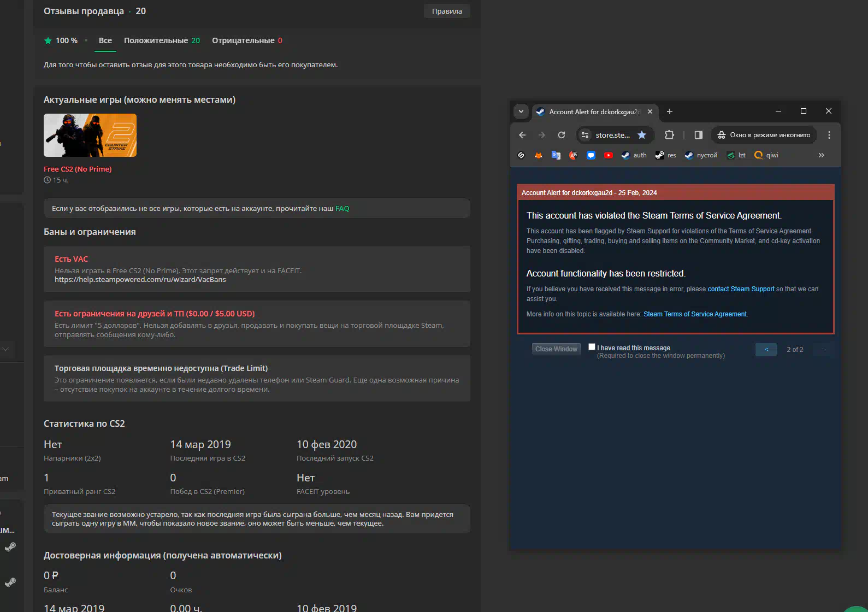Viewport: 868px width, 612px height.
Task: Open the lzt bookmark
Action: tap(736, 155)
